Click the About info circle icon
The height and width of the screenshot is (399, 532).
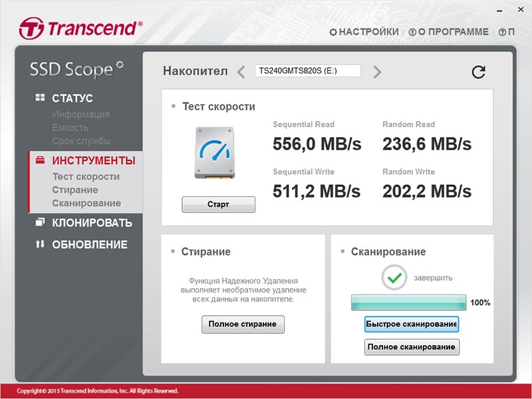[412, 32]
